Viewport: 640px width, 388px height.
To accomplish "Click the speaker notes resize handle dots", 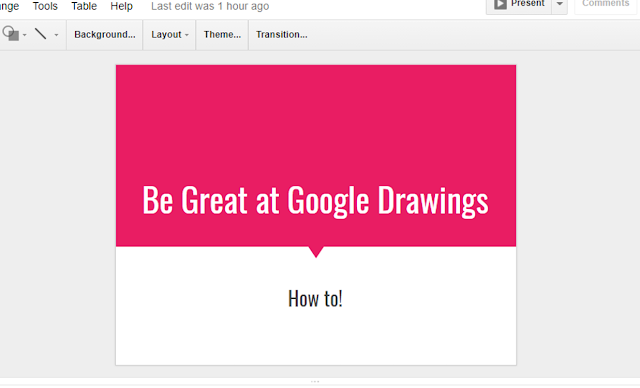I will [x=315, y=381].
